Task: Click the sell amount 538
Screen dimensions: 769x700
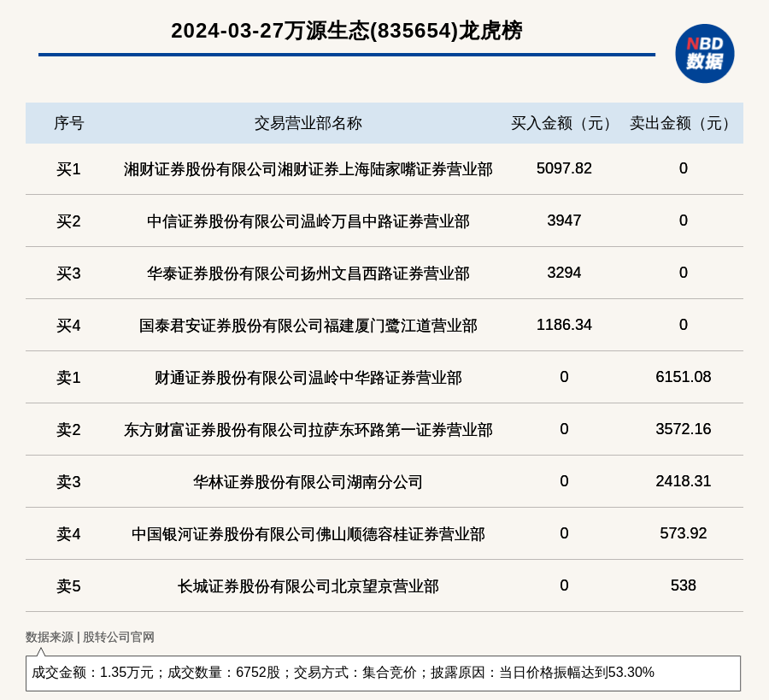Action: [x=684, y=585]
